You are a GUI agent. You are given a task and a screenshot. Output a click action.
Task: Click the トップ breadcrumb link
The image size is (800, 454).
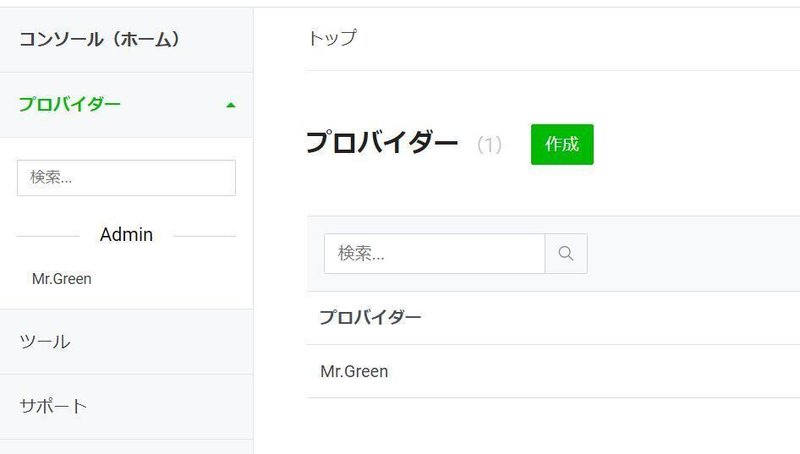[x=332, y=38]
